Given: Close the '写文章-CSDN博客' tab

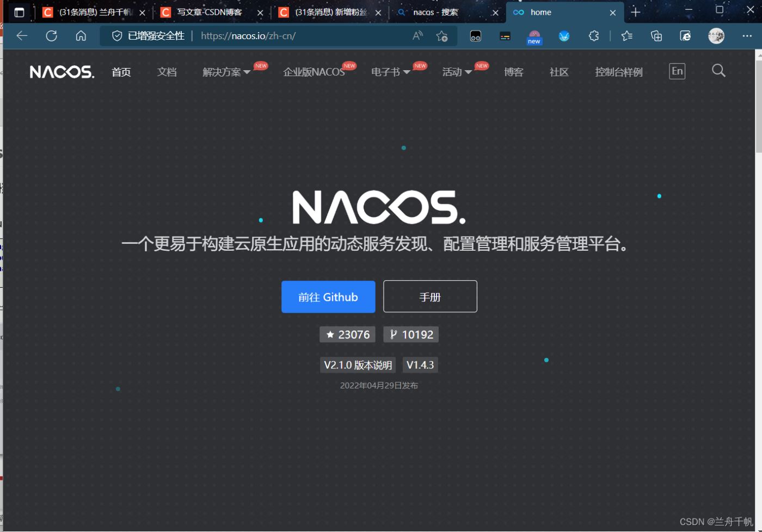Looking at the screenshot, I should [260, 13].
